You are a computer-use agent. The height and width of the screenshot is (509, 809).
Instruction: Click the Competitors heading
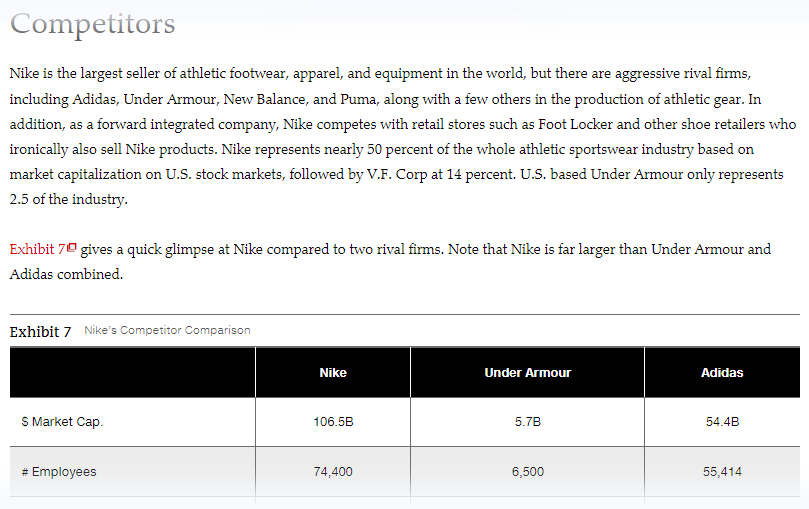click(93, 24)
